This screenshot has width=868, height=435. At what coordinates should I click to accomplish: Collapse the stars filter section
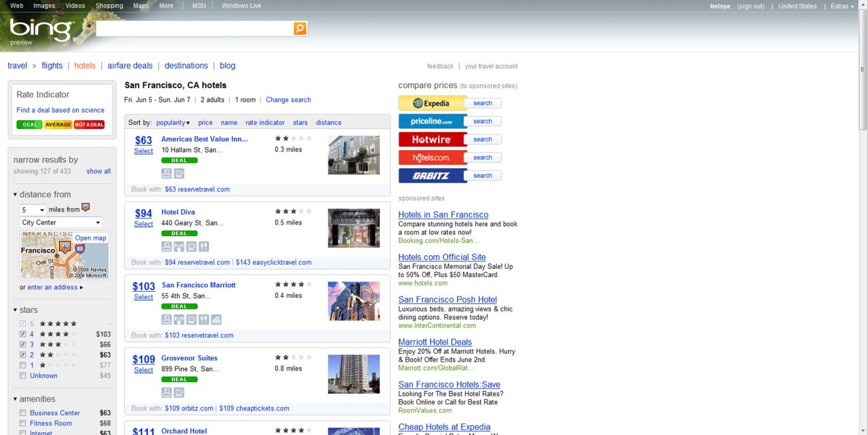tap(16, 309)
